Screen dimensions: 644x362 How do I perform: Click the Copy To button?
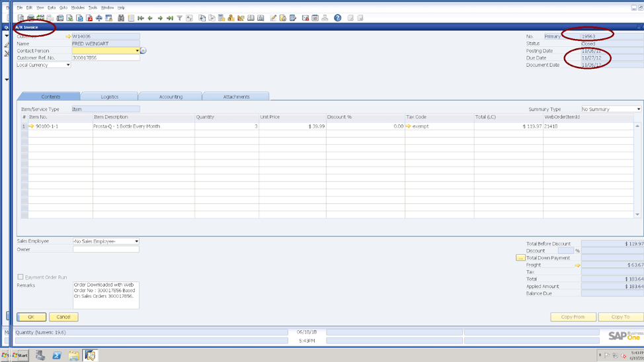[x=621, y=317]
